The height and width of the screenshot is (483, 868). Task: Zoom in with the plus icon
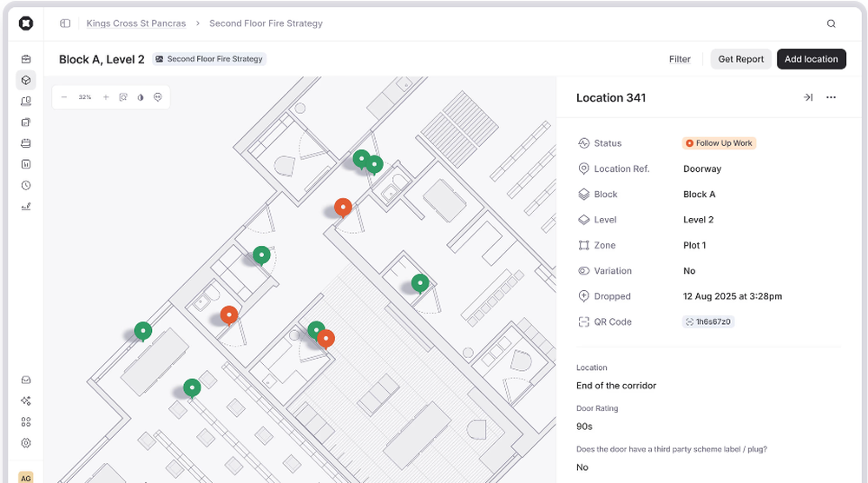[x=106, y=97]
